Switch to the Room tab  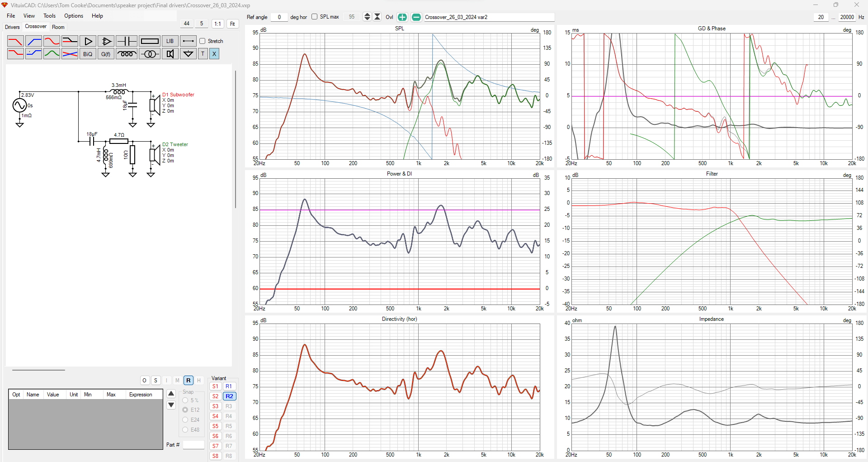tap(58, 27)
